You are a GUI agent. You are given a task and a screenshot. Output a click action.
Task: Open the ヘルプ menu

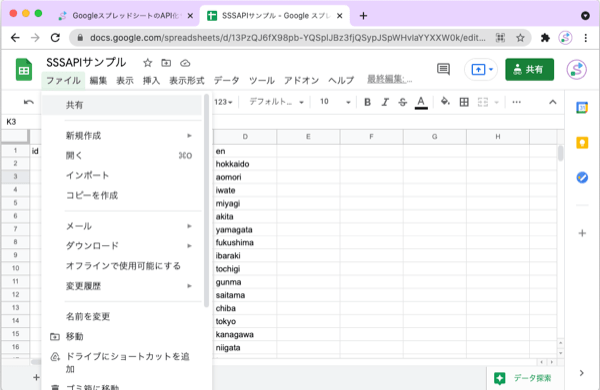click(341, 80)
